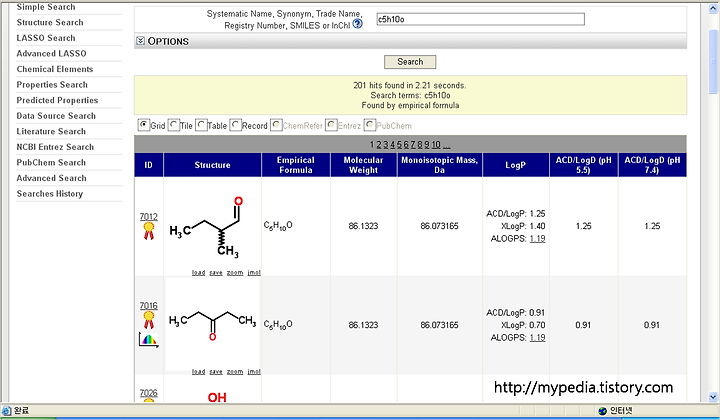
Task: Go to results page 10
Action: 436,145
